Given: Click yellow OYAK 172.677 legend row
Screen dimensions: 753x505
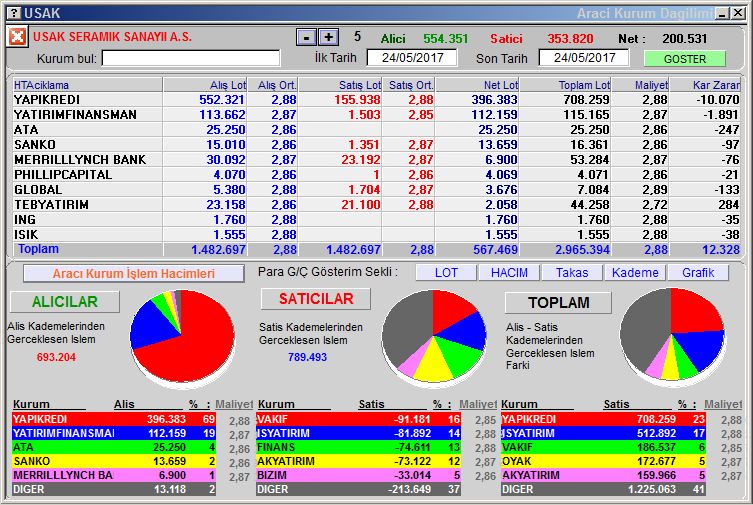Looking at the screenshot, I should 603,461.
